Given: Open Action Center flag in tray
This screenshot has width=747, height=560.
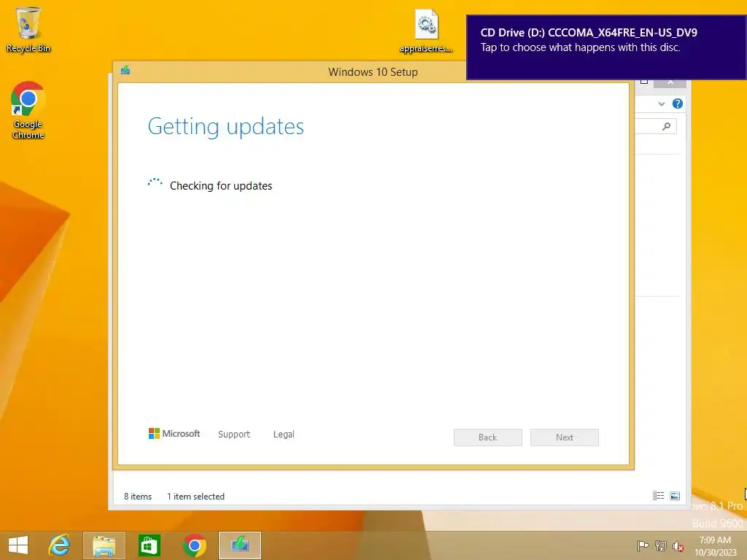Looking at the screenshot, I should pos(643,545).
